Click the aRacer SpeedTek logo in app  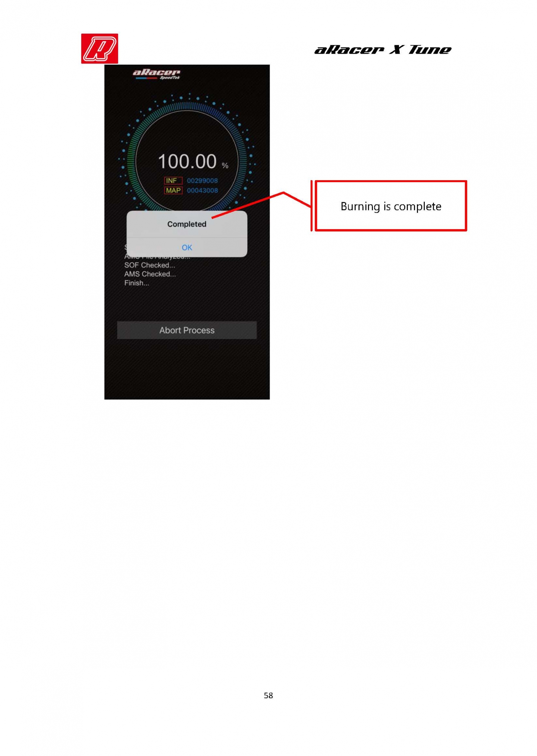pyautogui.click(x=157, y=74)
